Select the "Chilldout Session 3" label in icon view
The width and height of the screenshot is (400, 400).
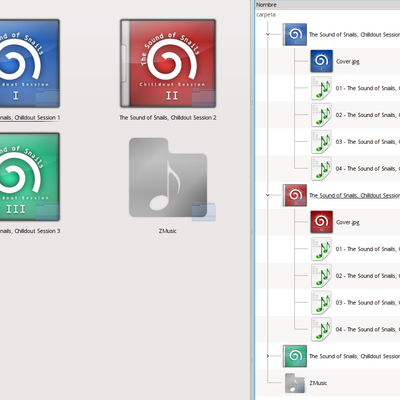click(x=30, y=231)
